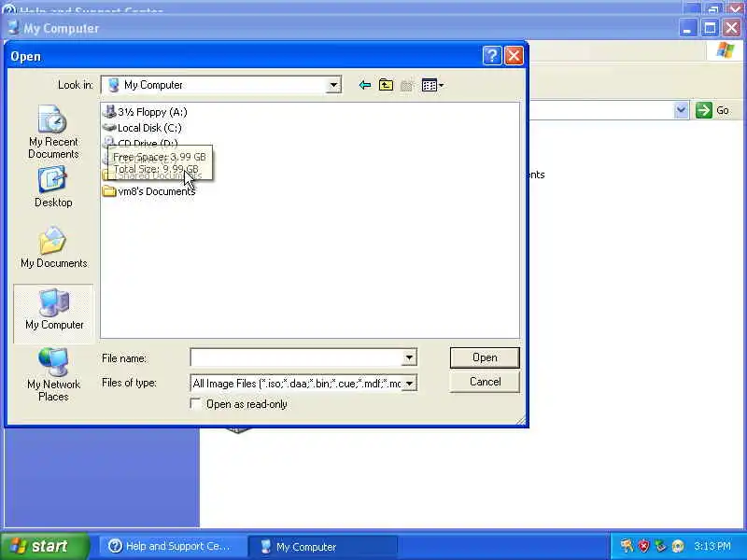Click the 3:13 PM clock
This screenshot has height=560, width=747.
point(712,546)
